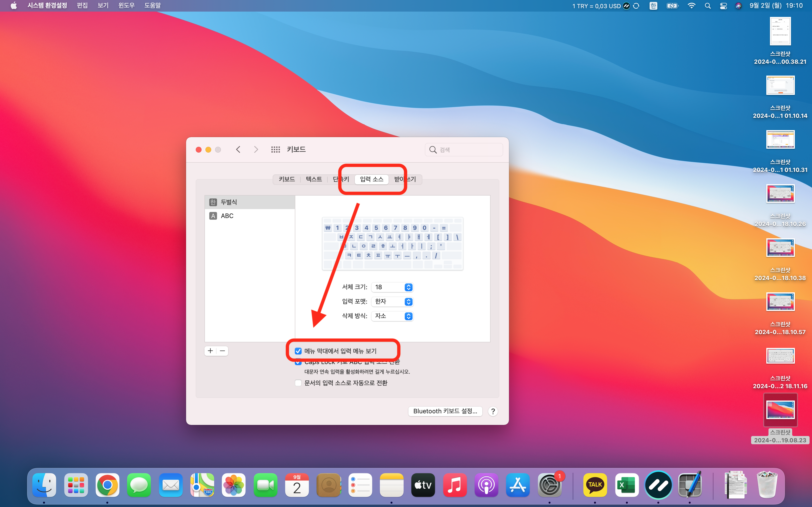Open KakaoTalk from the Dock
This screenshot has height=507, width=812.
click(x=594, y=485)
